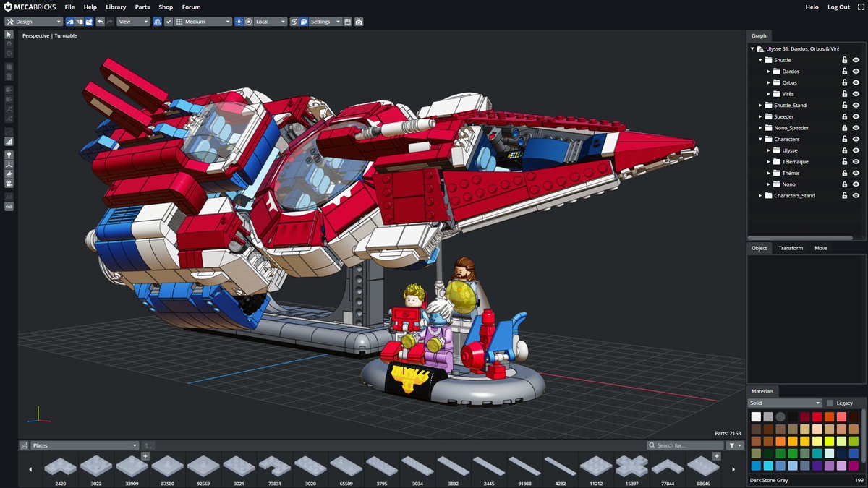868x488 pixels.
Task: Pick the white color swatch
Action: coord(756,417)
